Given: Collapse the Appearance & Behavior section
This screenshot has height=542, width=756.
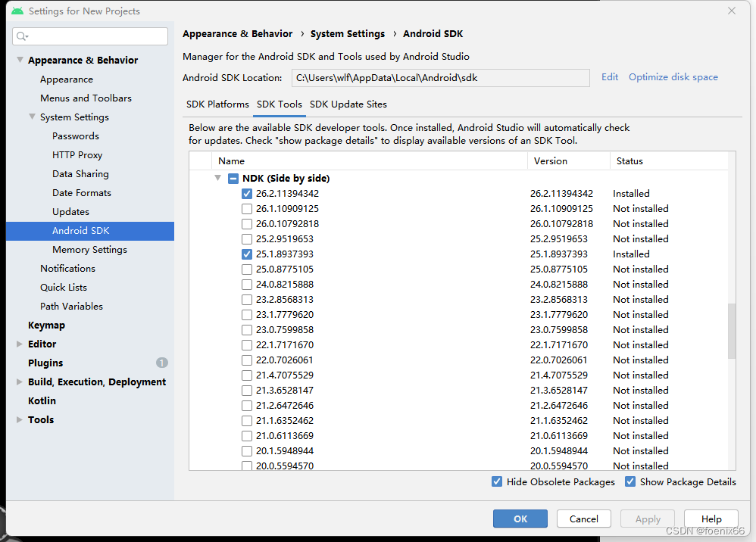Looking at the screenshot, I should click(x=18, y=60).
